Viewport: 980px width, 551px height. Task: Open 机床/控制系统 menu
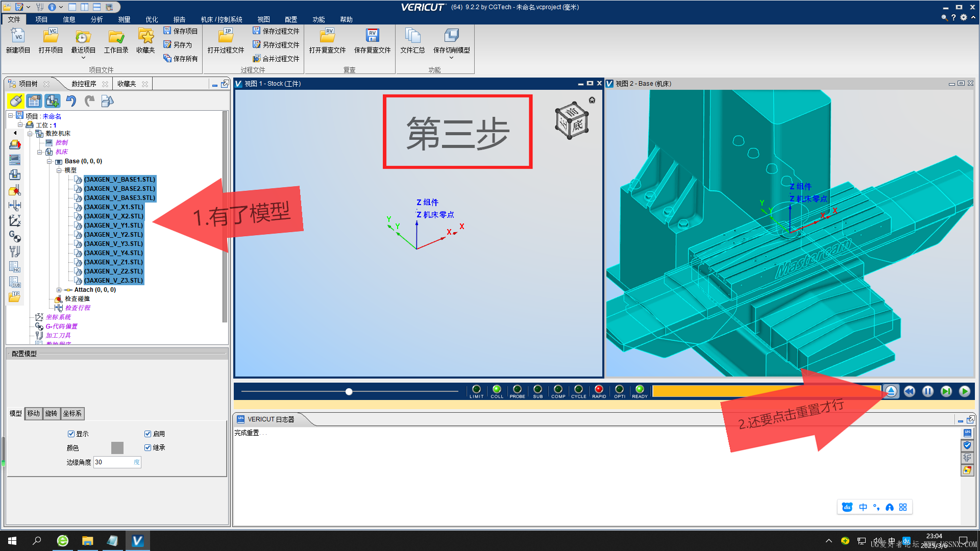click(222, 19)
